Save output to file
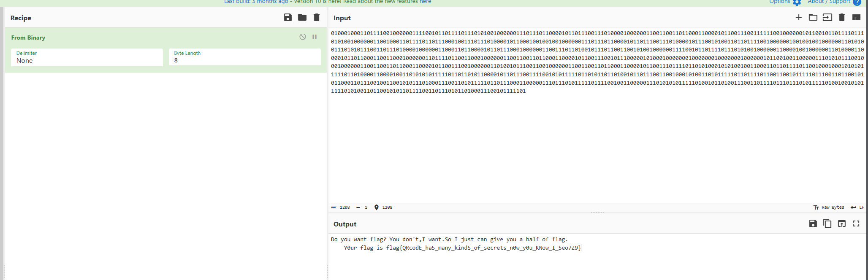868x280 pixels. (x=813, y=224)
